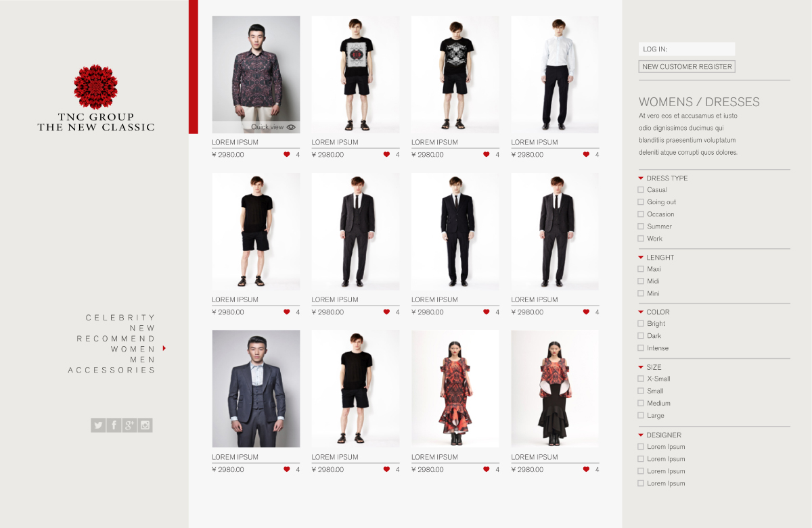Select the Mini length checkbox
Image resolution: width=812 pixels, height=528 pixels.
tap(641, 293)
